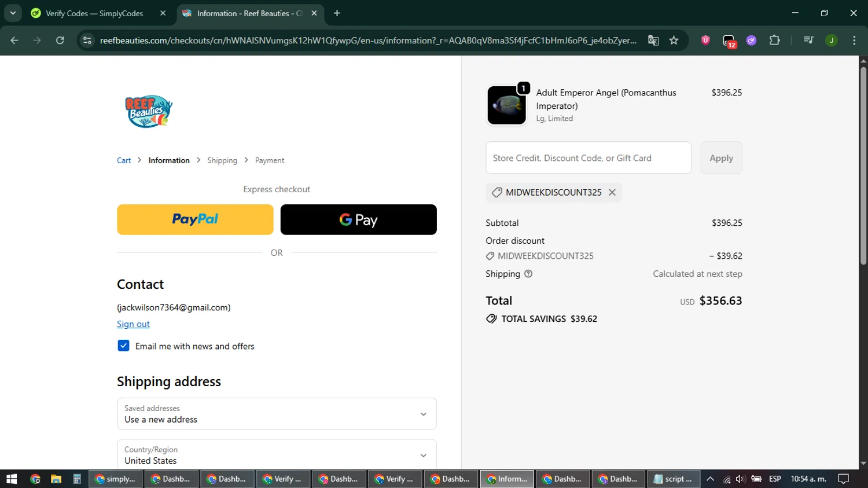868x488 pixels.
Task: Click the Payment breadcrumb step
Action: pos(270,160)
